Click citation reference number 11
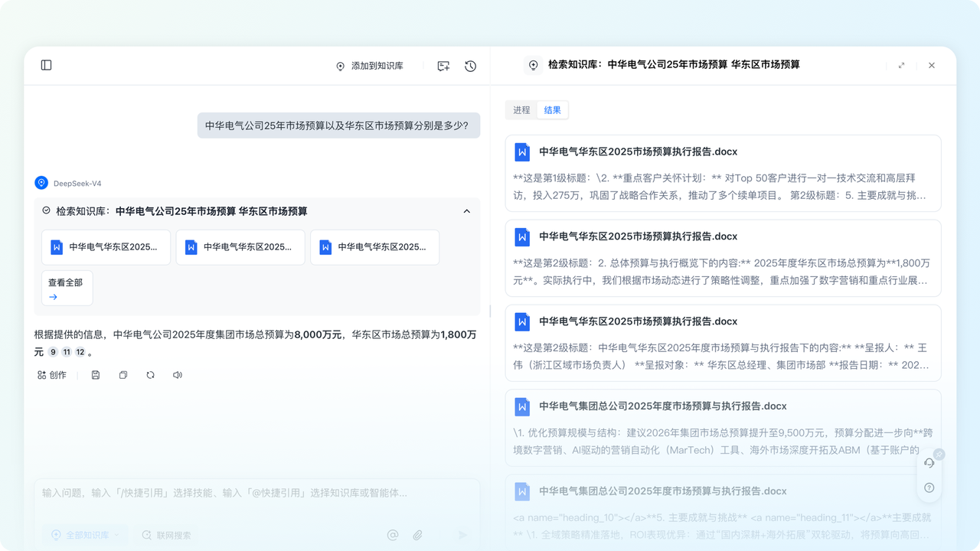This screenshot has width=980, height=551. pyautogui.click(x=67, y=352)
